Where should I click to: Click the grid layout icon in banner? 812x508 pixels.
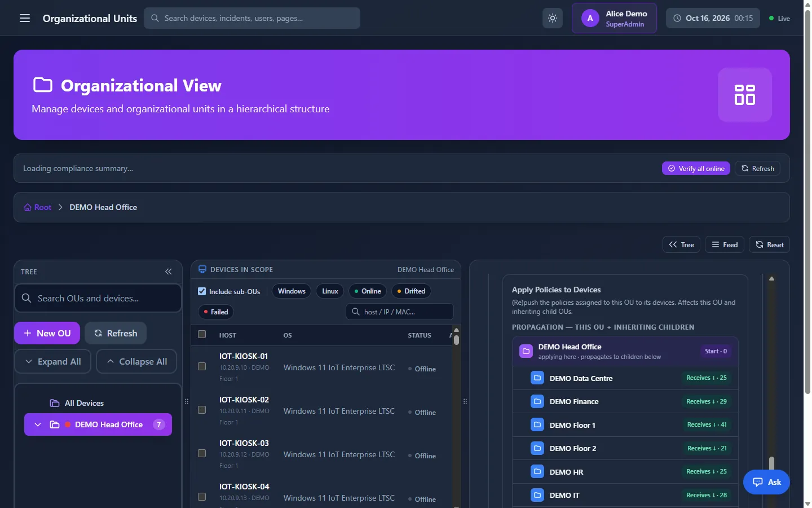pyautogui.click(x=744, y=95)
